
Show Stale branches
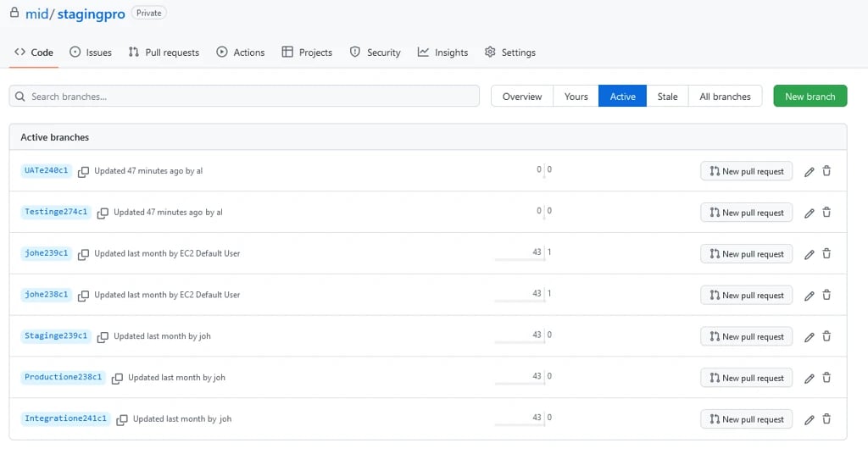(668, 97)
